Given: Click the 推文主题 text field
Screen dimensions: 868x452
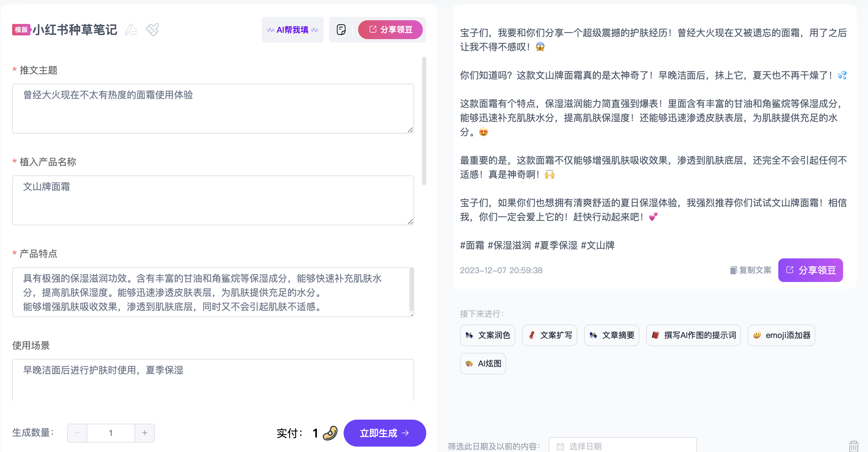Looking at the screenshot, I should coord(213,108).
